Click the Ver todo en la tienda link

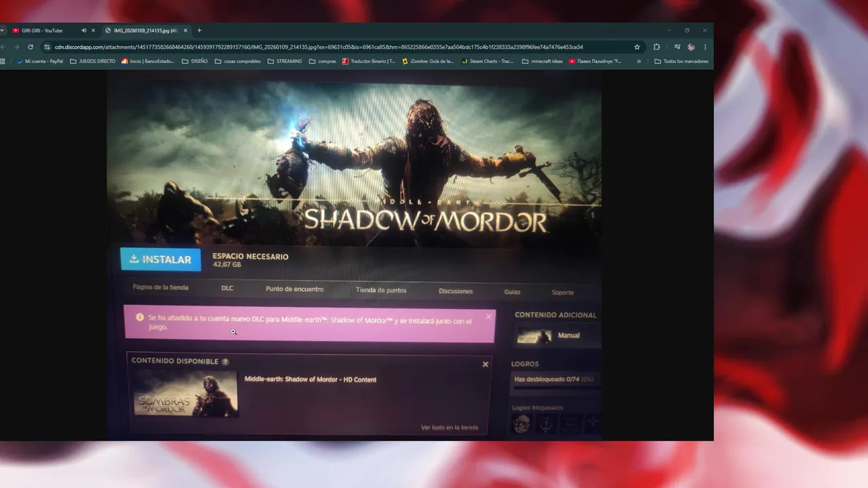450,428
